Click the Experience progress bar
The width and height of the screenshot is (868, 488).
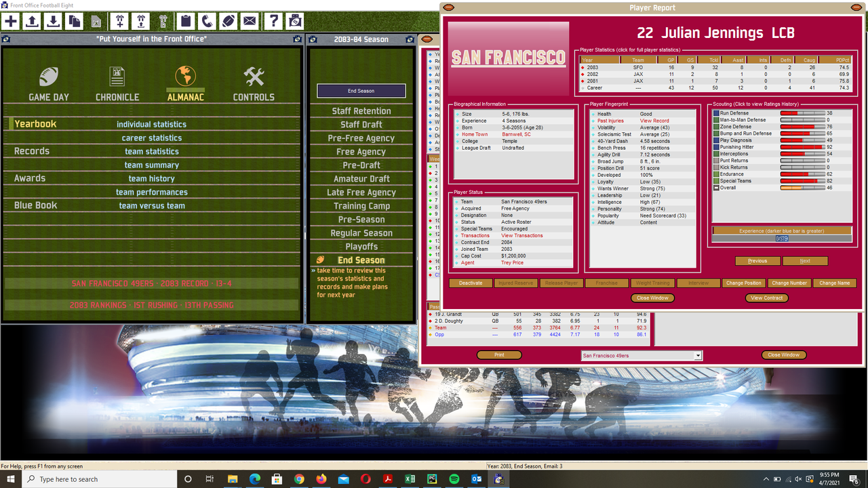[x=782, y=239]
